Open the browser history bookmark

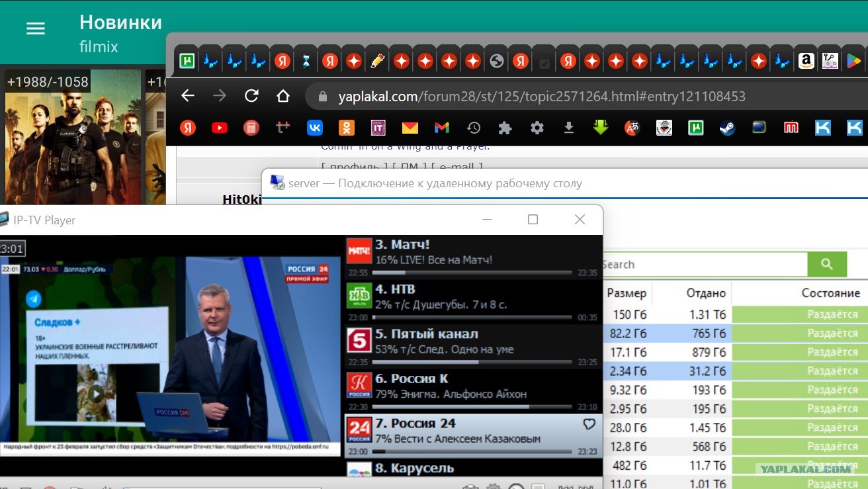474,128
